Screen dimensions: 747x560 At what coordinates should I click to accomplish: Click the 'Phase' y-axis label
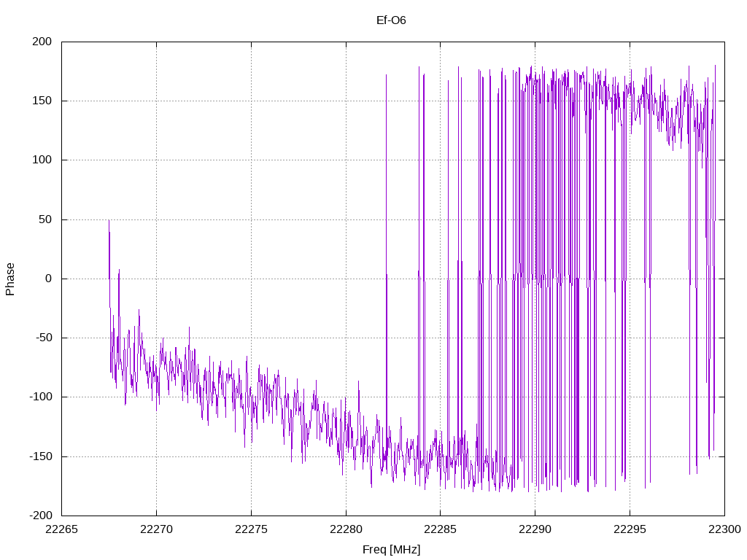[10, 279]
